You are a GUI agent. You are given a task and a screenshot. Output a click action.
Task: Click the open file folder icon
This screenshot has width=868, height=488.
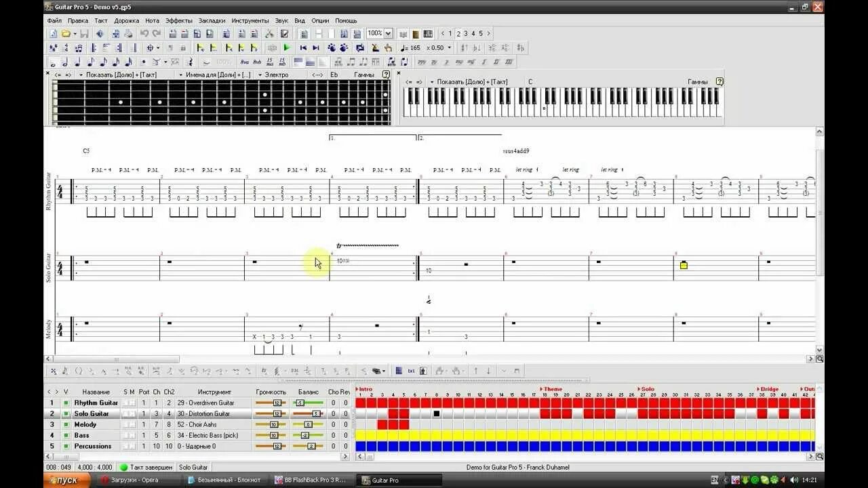pos(66,33)
